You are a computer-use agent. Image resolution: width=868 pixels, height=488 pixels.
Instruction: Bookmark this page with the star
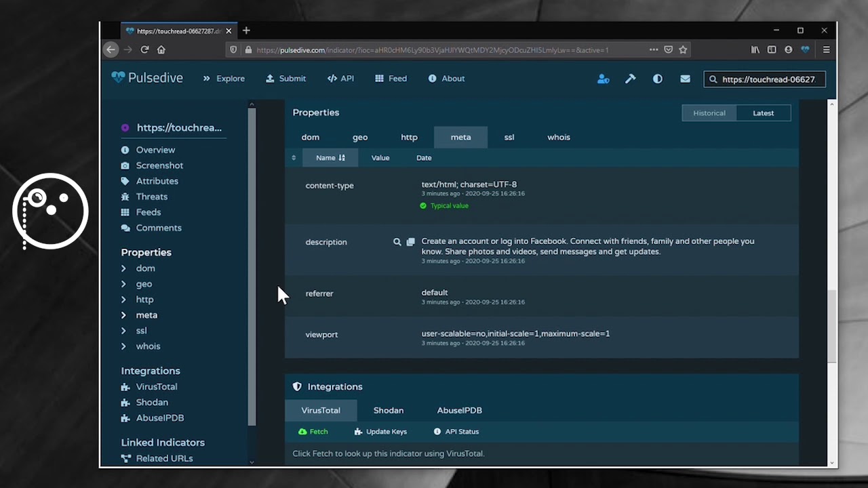click(x=683, y=49)
